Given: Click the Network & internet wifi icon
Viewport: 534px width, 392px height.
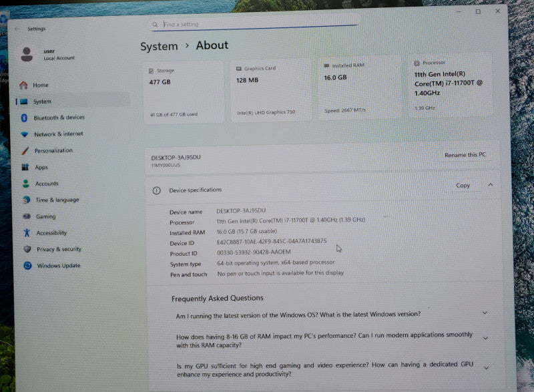Looking at the screenshot, I should 25,134.
